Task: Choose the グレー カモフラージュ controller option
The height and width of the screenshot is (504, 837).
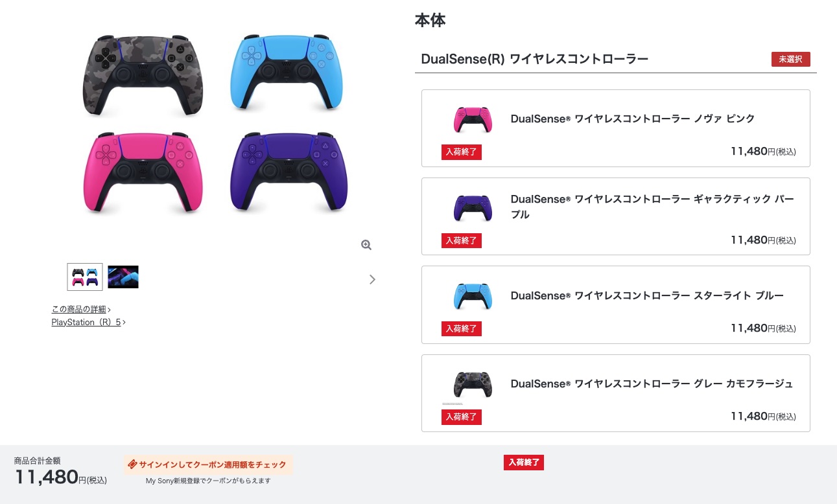Action: 616,393
